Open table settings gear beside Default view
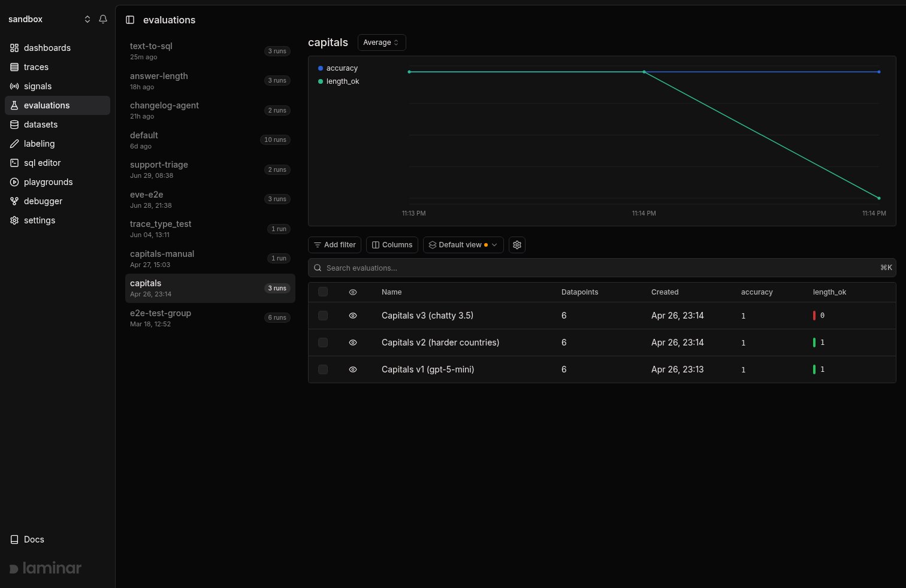Image resolution: width=906 pixels, height=588 pixels. coord(517,245)
